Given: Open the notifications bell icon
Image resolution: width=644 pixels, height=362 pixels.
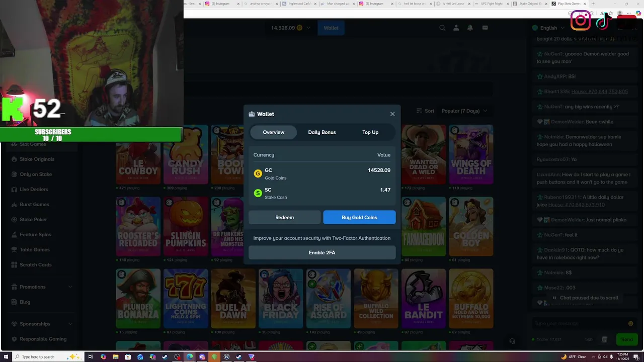Looking at the screenshot, I should (x=470, y=28).
